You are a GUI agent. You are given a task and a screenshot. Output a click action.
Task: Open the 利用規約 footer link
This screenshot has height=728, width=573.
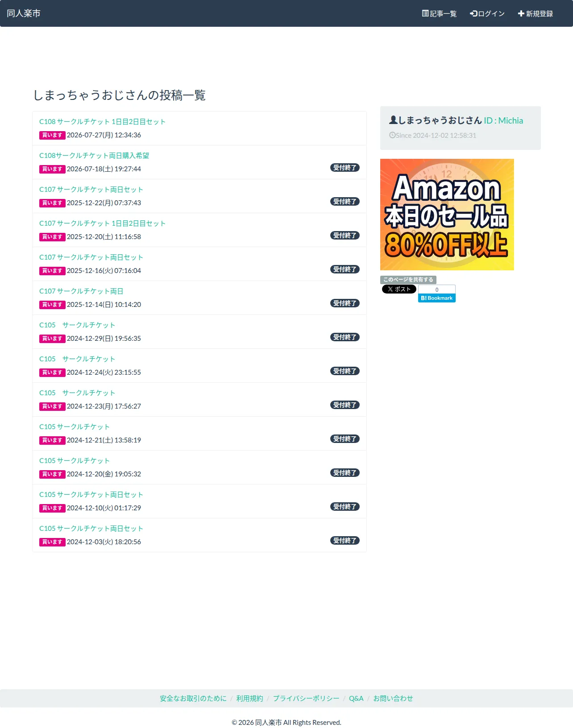(x=250, y=698)
